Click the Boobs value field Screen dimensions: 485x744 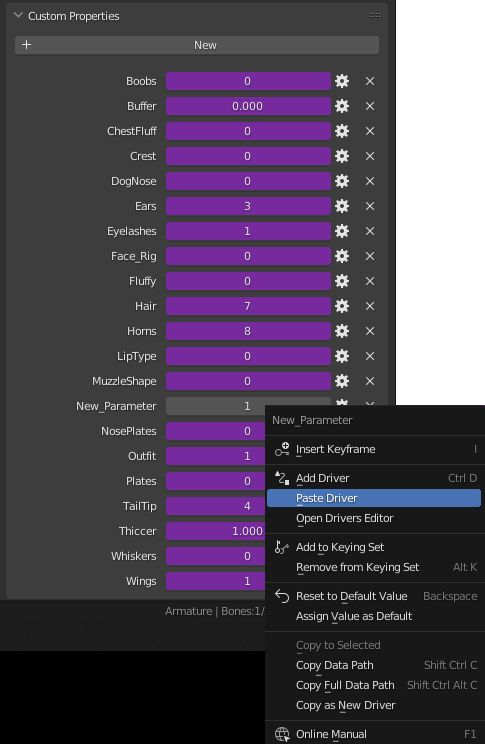[248, 81]
